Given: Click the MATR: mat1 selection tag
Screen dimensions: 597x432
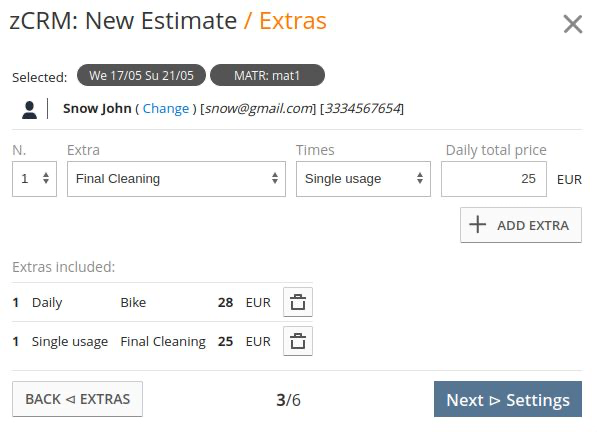Looking at the screenshot, I should pyautogui.click(x=267, y=75).
